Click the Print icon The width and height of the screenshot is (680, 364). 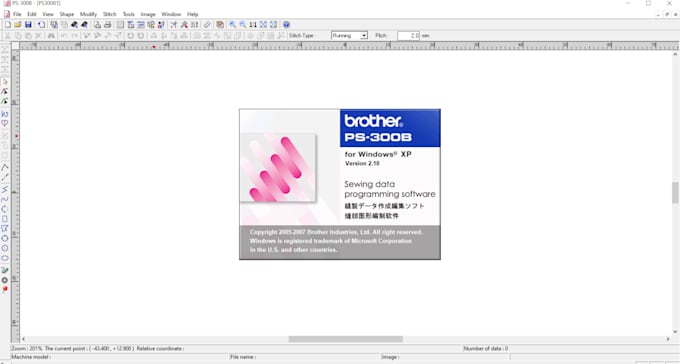pos(108,25)
